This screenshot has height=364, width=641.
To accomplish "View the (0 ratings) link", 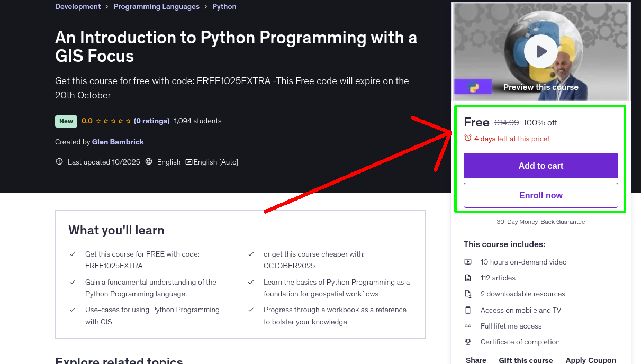I will click(151, 121).
